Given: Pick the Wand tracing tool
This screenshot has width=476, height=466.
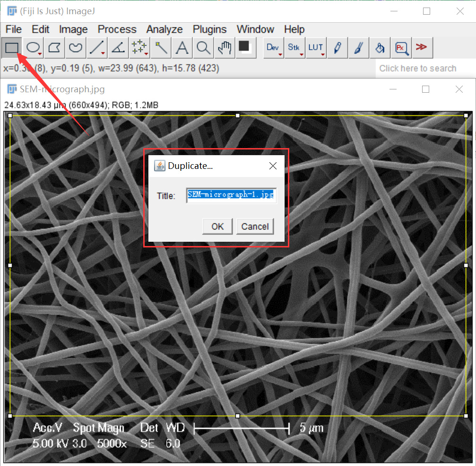Looking at the screenshot, I should point(161,47).
